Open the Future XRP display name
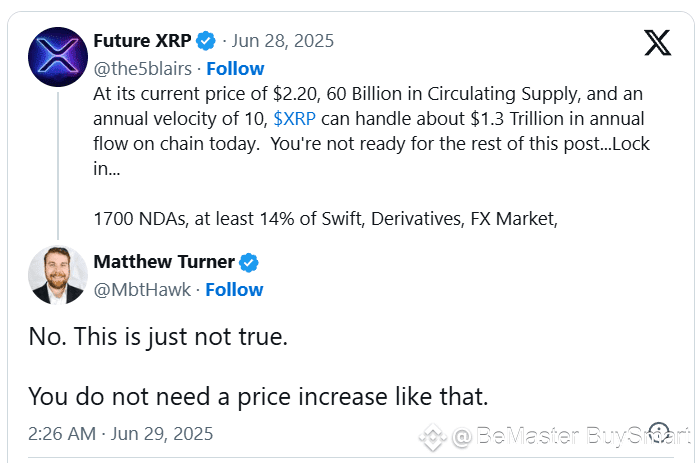Image resolution: width=698 pixels, height=463 pixels. pos(142,41)
